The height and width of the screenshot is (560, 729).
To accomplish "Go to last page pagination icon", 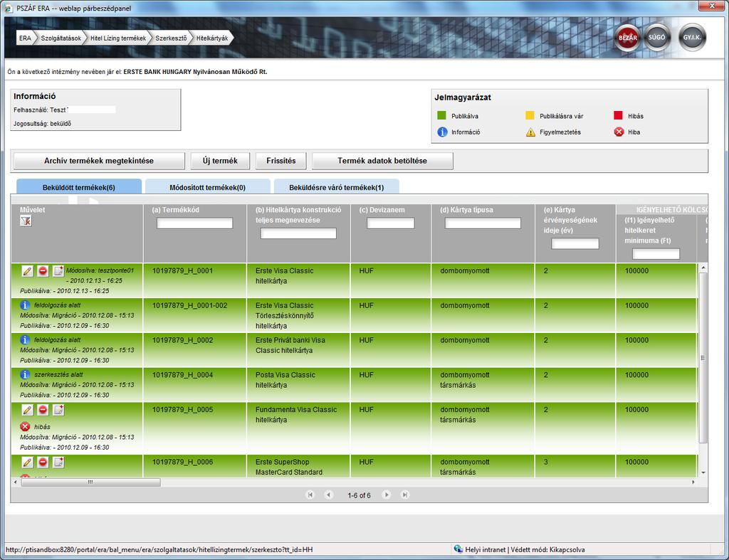I will pyautogui.click(x=405, y=495).
